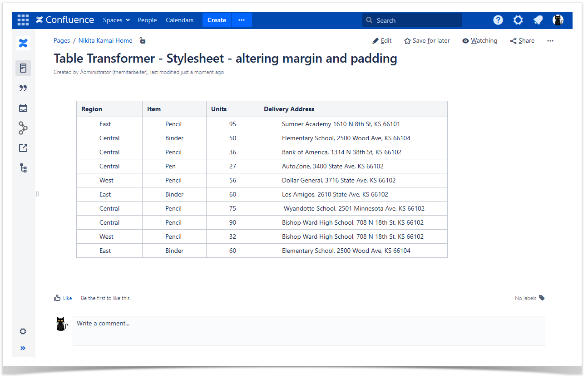Open the help question mark icon
The image size is (588, 379).
coord(498,20)
